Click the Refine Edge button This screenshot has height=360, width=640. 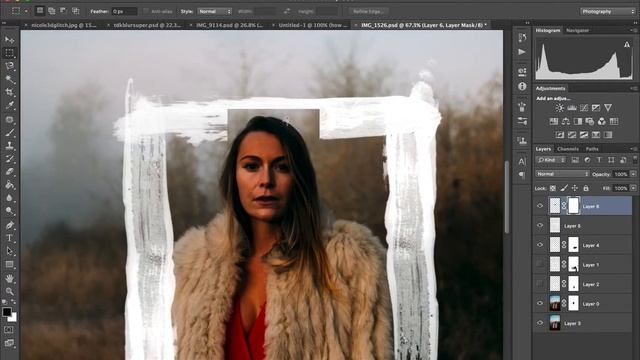369,11
